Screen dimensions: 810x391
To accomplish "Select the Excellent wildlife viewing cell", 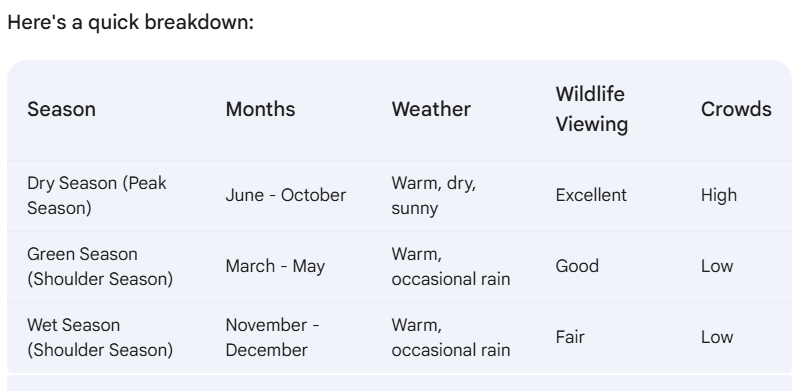I will pyautogui.click(x=591, y=195).
